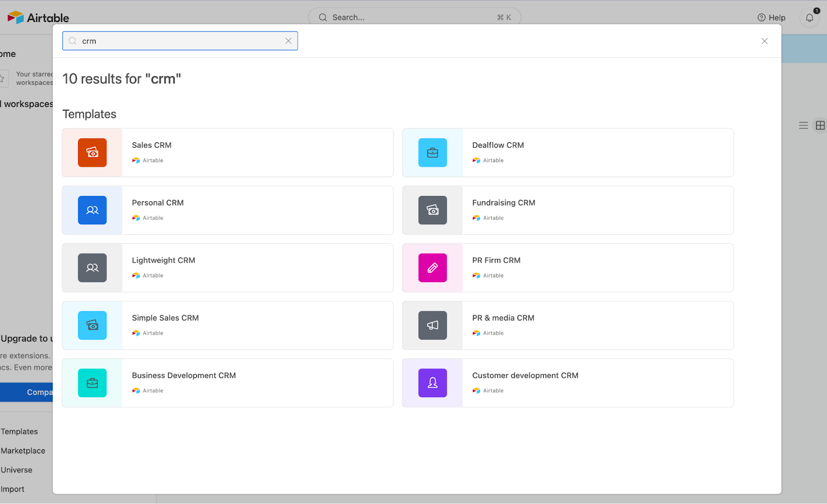The image size is (827, 504).
Task: Click Airtable author label under Dealflow CRM
Action: [x=488, y=160]
